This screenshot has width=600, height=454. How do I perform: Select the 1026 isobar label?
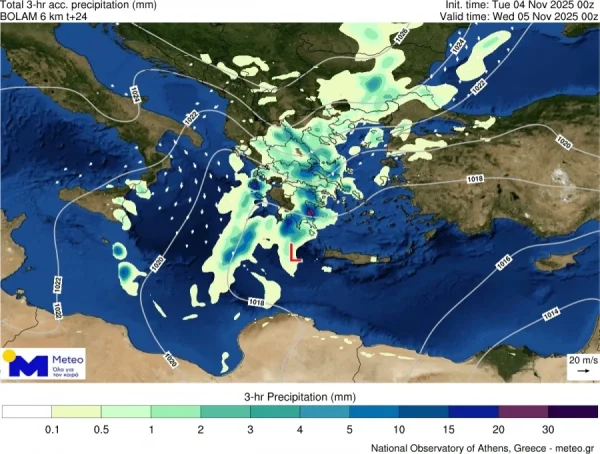pyautogui.click(x=401, y=35)
